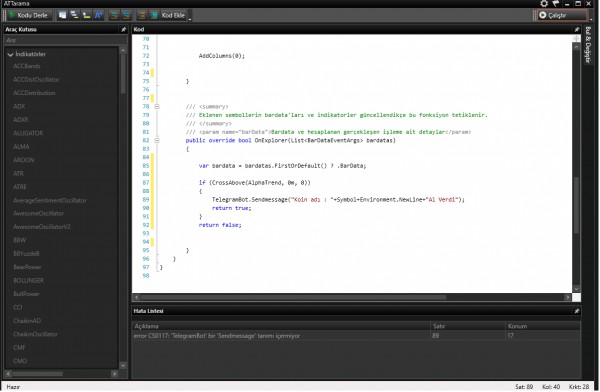Collapse the summary comment block at line 78
This screenshot has width=600, height=392.
[157, 106]
